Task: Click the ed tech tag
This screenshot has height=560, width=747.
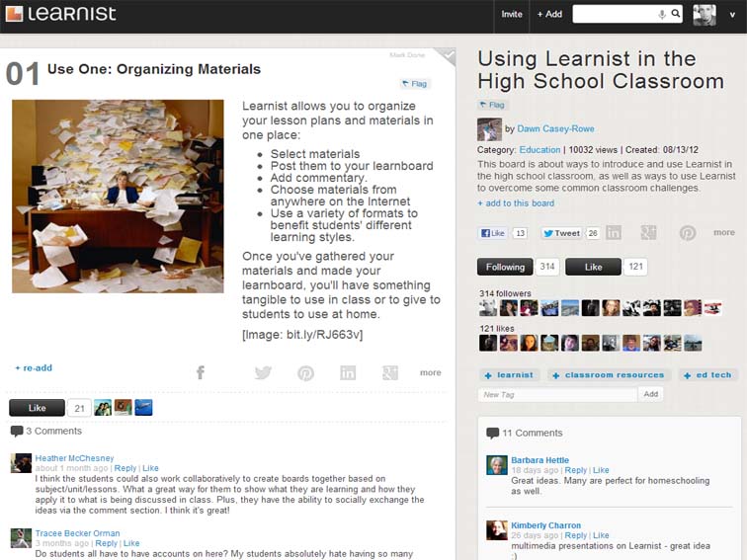Action: pos(708,375)
